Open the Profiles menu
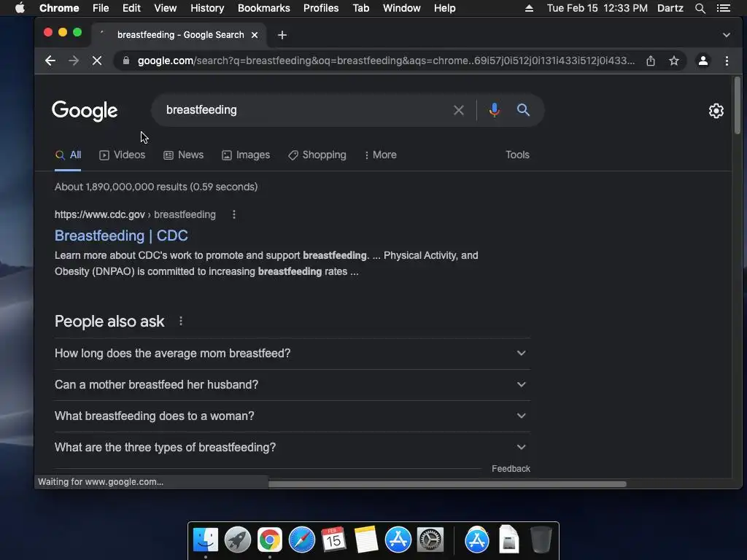 pyautogui.click(x=321, y=8)
